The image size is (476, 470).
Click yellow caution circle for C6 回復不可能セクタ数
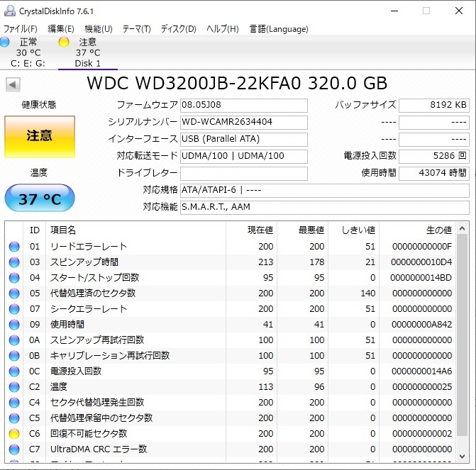(14, 434)
